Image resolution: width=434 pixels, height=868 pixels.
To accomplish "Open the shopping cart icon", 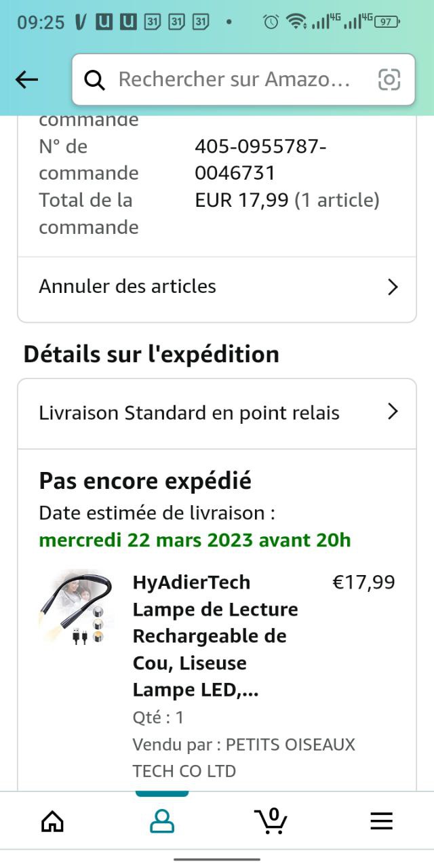I will (x=271, y=821).
